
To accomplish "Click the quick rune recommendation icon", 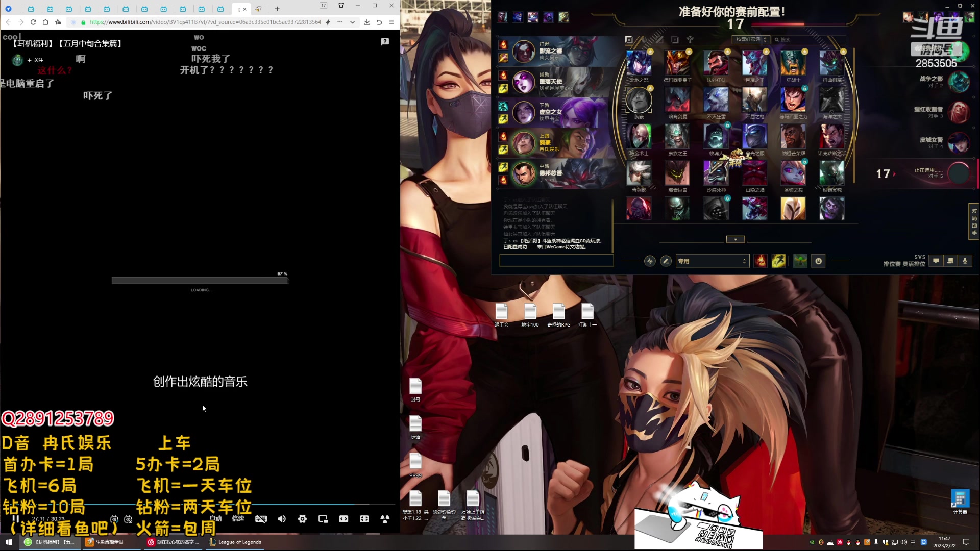I will click(x=650, y=261).
